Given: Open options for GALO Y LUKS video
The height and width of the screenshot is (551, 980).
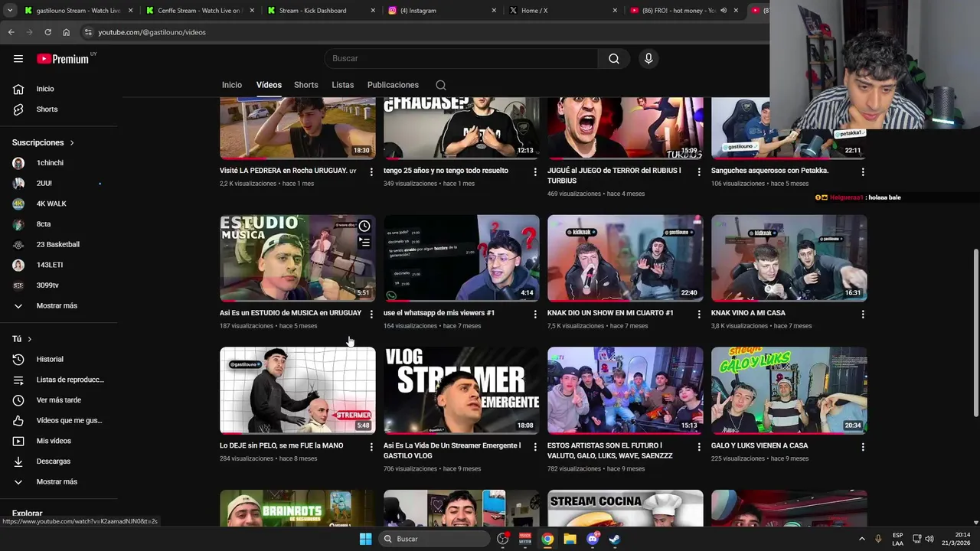Looking at the screenshot, I should [x=863, y=447].
